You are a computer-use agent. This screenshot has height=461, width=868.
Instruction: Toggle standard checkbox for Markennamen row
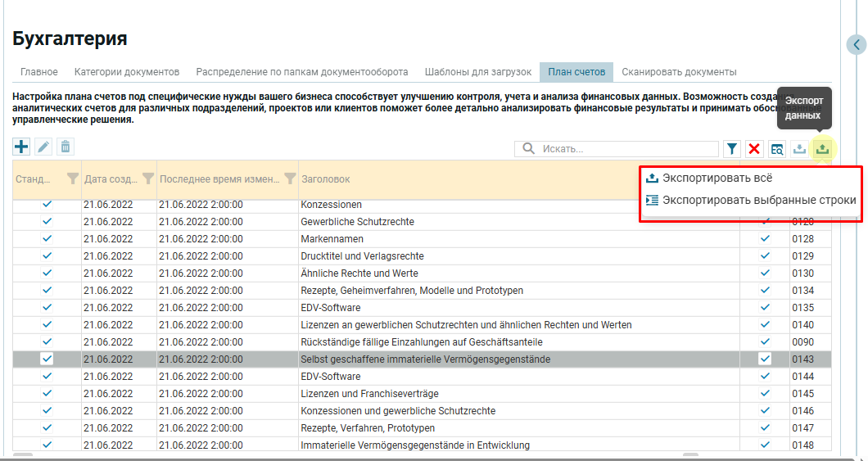pos(47,238)
